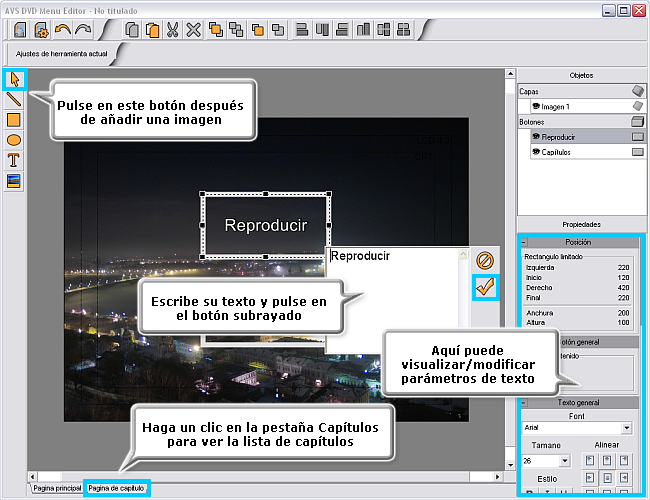This screenshot has height=500, width=650.
Task: Click the first horizontal-bars alignment icon
Action: 302,29
